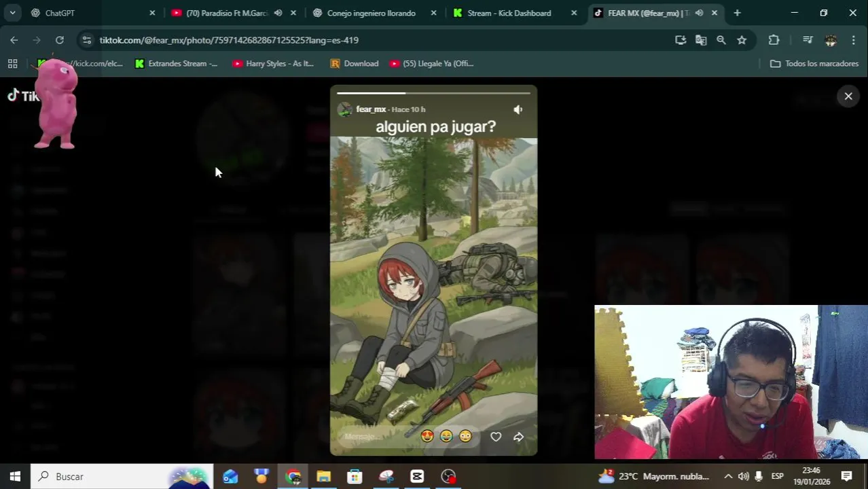Switch ESP keyboard language
This screenshot has width=868, height=489.
click(x=778, y=476)
